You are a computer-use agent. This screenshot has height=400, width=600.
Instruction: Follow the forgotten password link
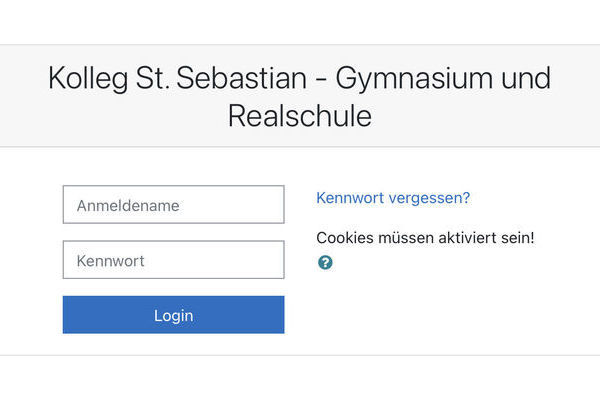pyautogui.click(x=393, y=198)
